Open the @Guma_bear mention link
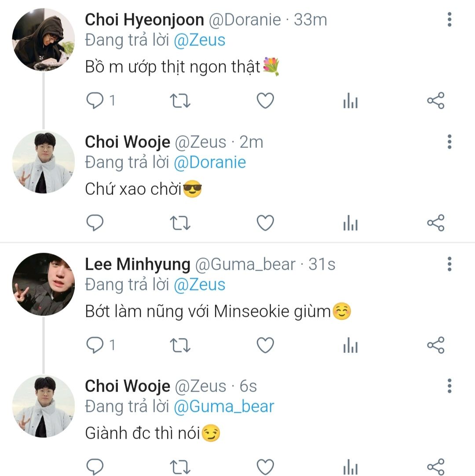Image resolution: width=475 pixels, height=476 pixels. (x=224, y=406)
